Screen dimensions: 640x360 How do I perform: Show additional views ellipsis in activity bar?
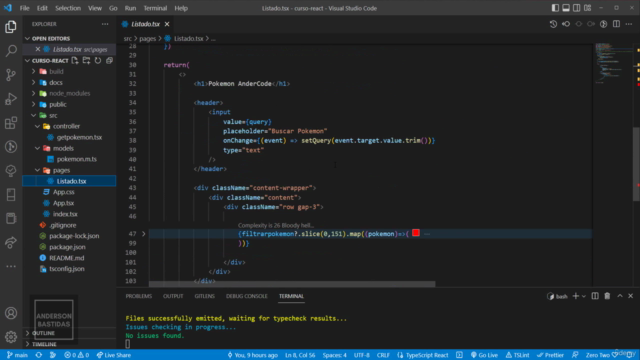pyautogui.click(x=11, y=266)
